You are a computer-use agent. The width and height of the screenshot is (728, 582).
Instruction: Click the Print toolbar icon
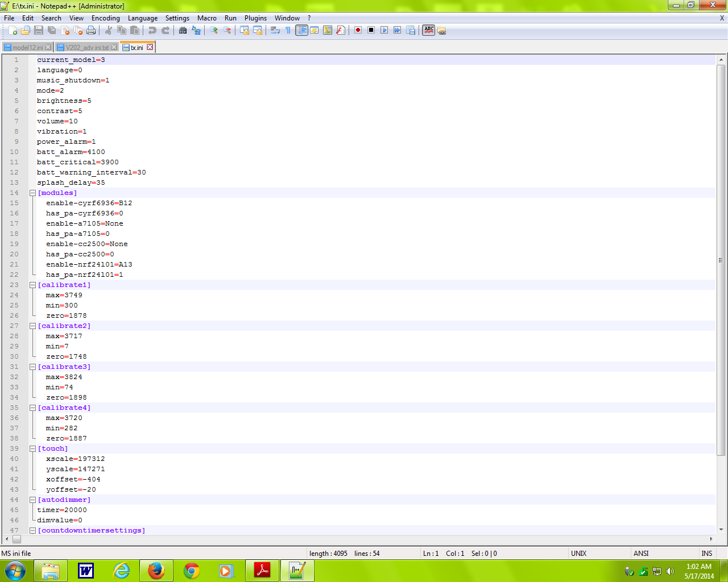(91, 30)
